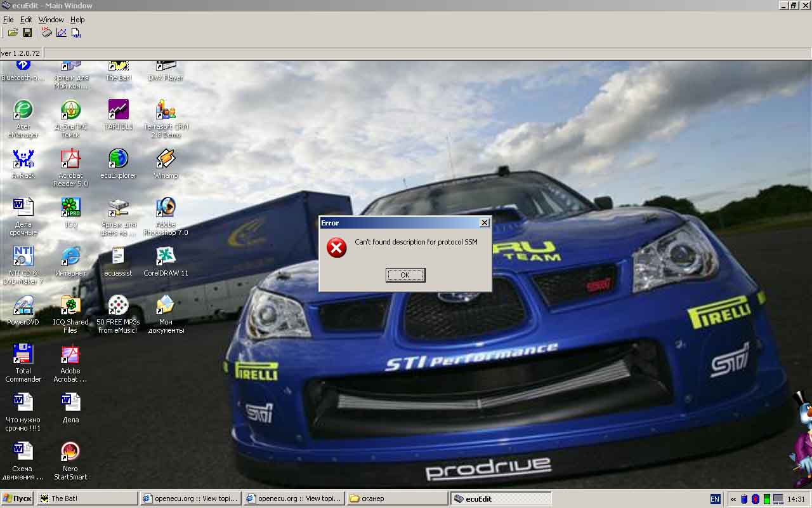Select the ДубльГИС Томск desktop icon
Screen dimensions: 812x508
(x=70, y=119)
